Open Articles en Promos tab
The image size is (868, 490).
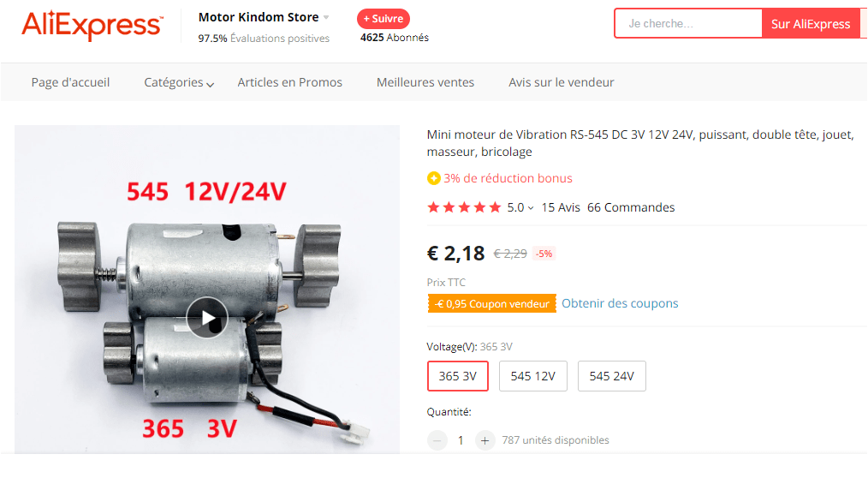(289, 82)
